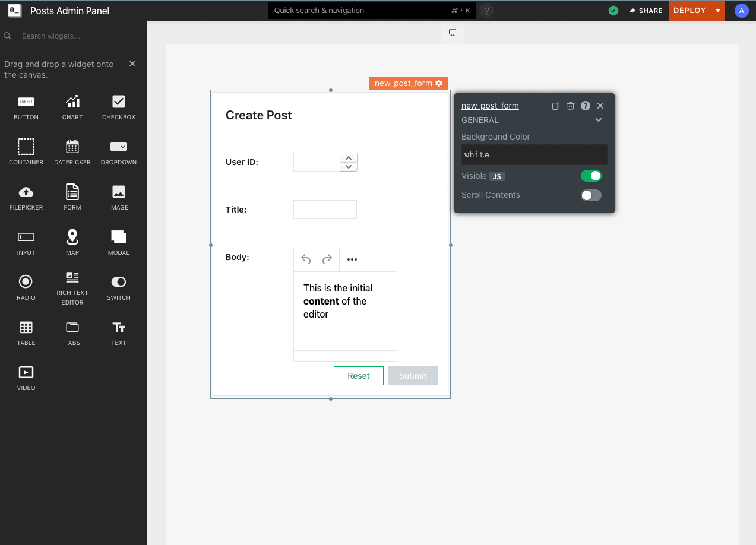
Task: Choose the Map widget icon
Action: click(72, 237)
